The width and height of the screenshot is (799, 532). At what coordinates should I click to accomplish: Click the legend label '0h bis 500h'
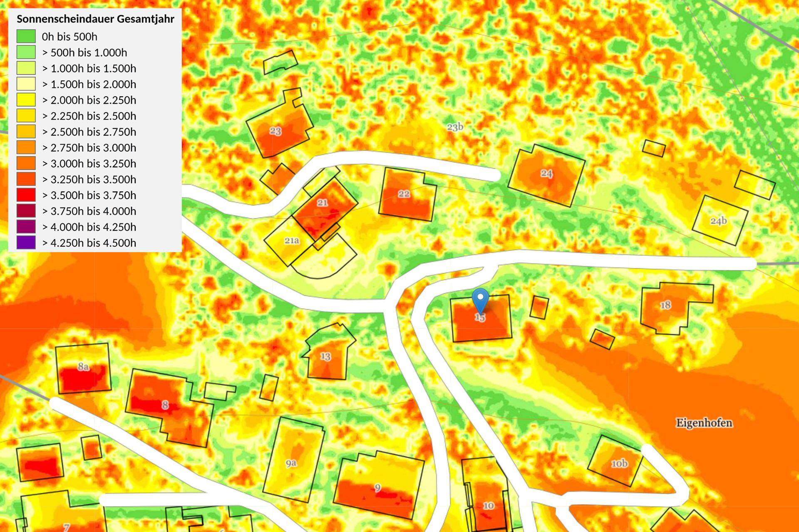pyautogui.click(x=69, y=37)
